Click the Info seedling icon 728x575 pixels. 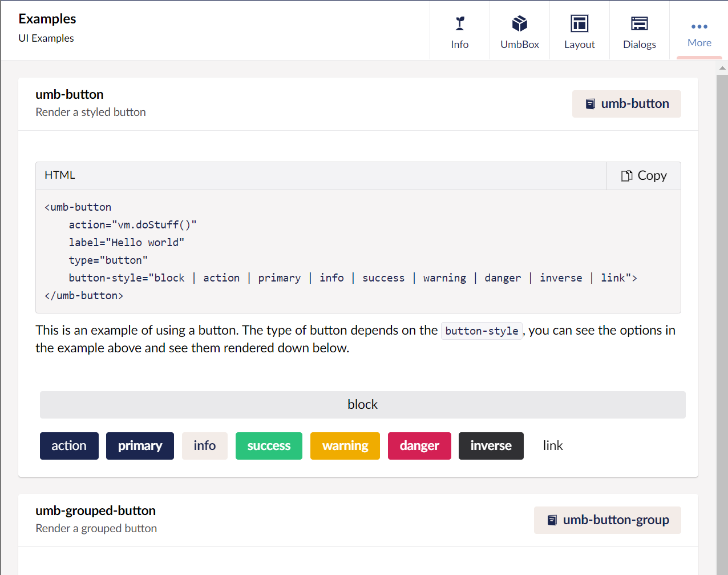[460, 23]
